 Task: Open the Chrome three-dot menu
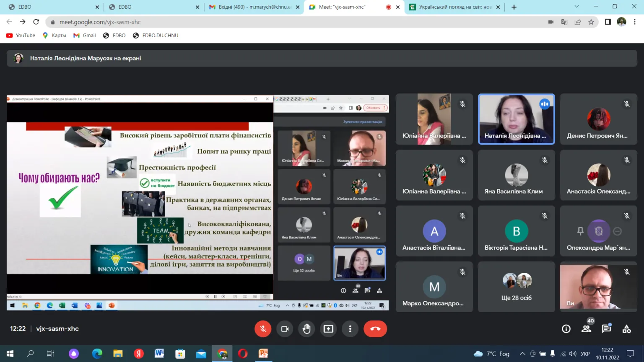(635, 22)
